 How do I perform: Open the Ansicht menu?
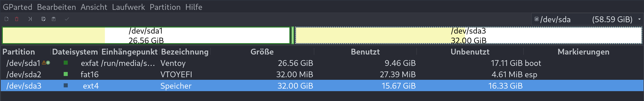[x=94, y=7]
